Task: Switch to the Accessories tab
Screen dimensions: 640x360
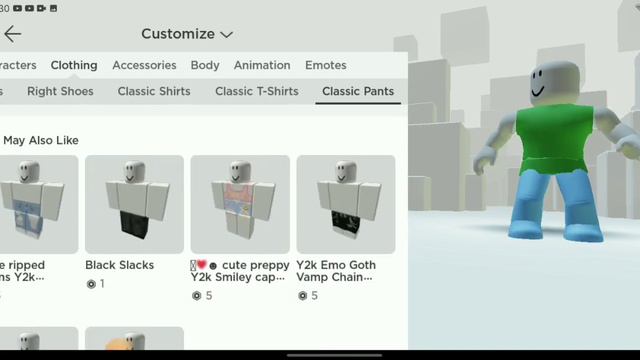Action: pyautogui.click(x=144, y=65)
